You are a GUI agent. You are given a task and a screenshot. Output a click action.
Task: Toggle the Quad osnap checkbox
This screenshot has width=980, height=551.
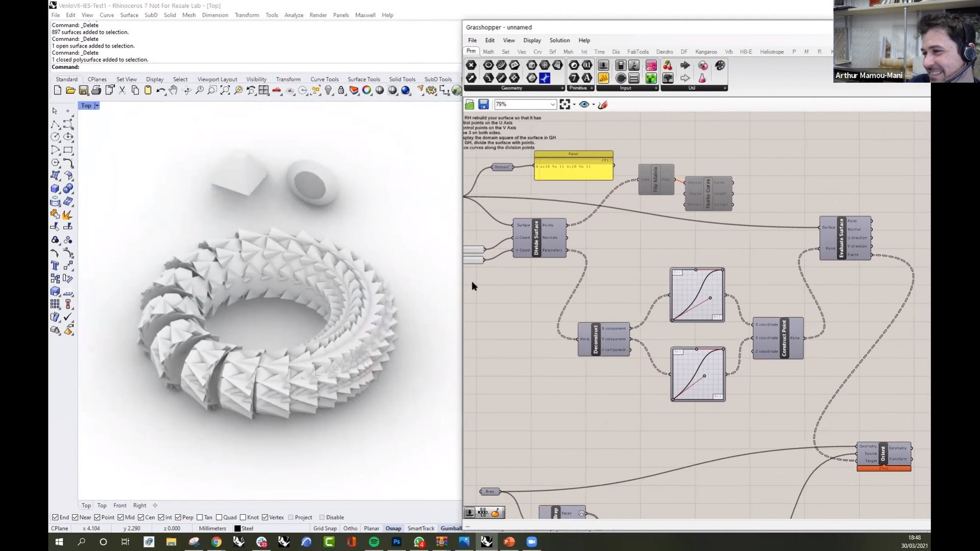pos(220,517)
